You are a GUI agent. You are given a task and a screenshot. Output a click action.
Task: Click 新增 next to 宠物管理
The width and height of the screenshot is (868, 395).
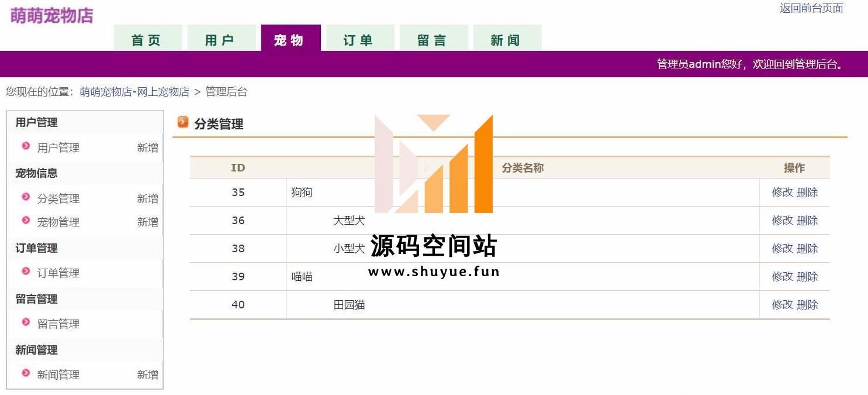coord(147,222)
